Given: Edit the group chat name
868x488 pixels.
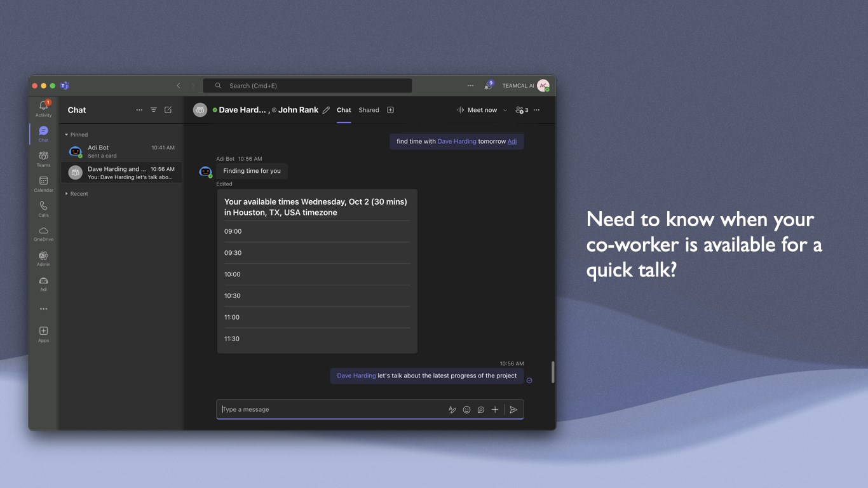Looking at the screenshot, I should click(x=326, y=110).
